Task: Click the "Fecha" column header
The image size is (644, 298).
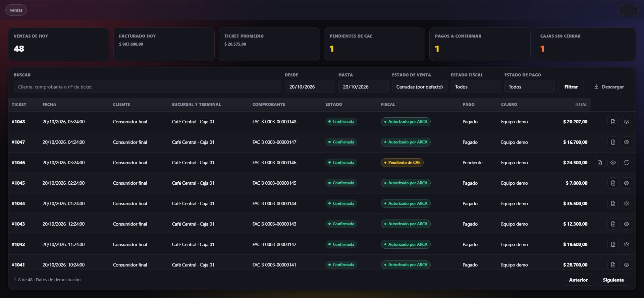Action: [49, 105]
